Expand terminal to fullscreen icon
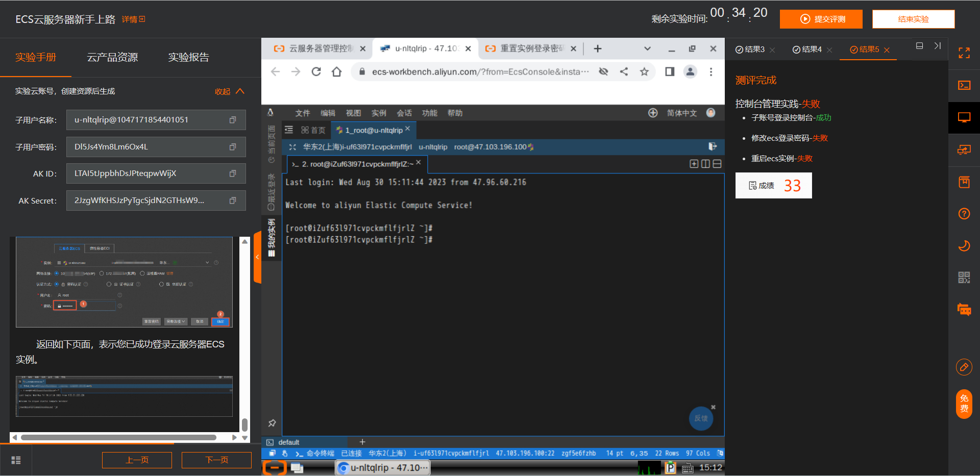The width and height of the screenshot is (980, 476). pos(292,147)
